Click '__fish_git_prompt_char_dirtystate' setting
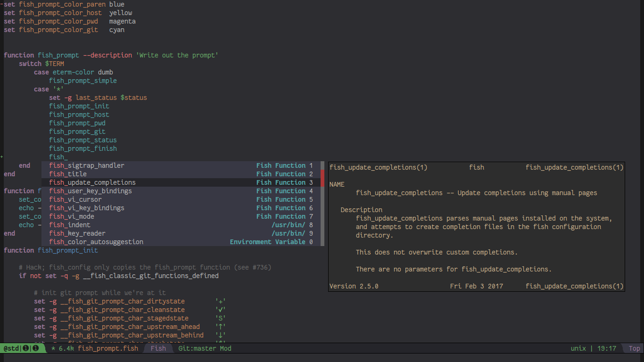 coord(123,301)
